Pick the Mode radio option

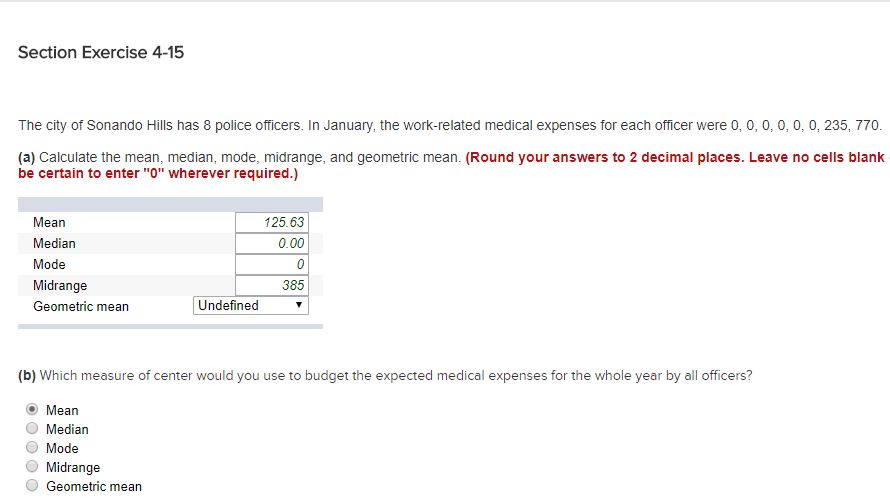point(32,447)
